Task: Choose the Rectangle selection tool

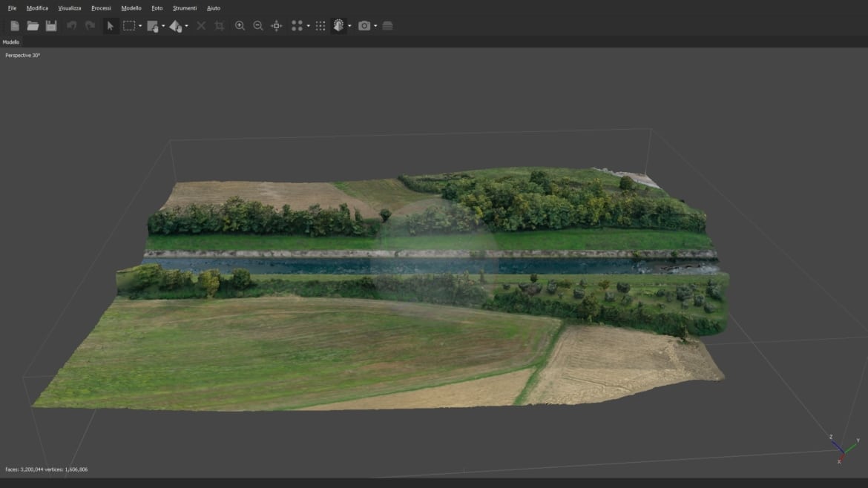Action: [x=129, y=25]
